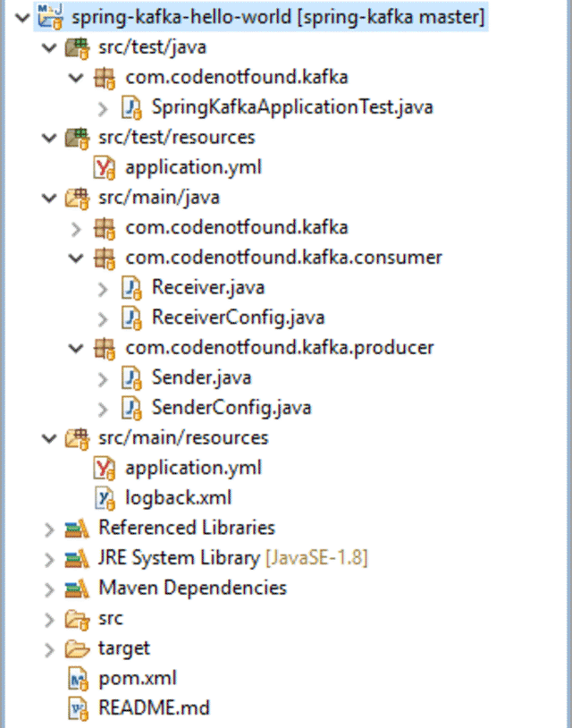Screen dimensions: 572x728
Task: Click the Java class icon beside SenderConfig.java
Action: [x=131, y=407]
